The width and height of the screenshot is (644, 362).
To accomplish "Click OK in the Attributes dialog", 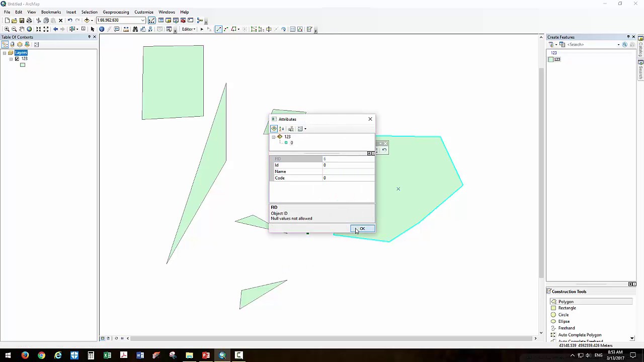I will pyautogui.click(x=362, y=229).
